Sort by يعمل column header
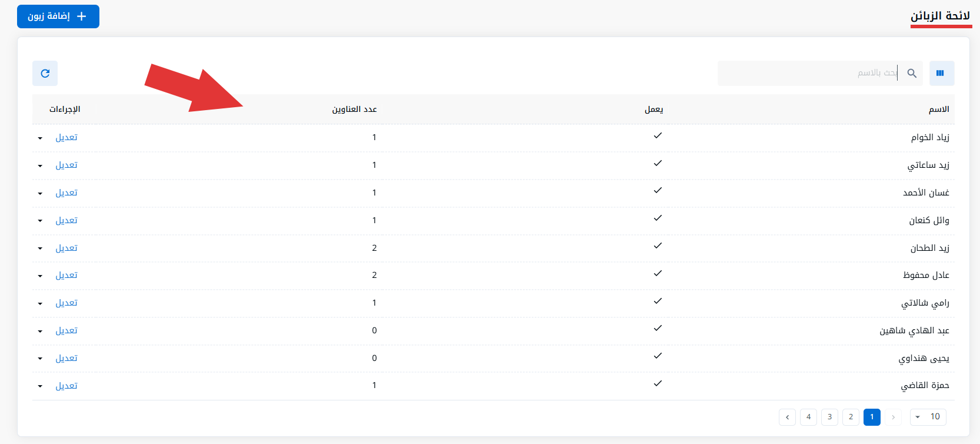980x444 pixels. tap(654, 110)
